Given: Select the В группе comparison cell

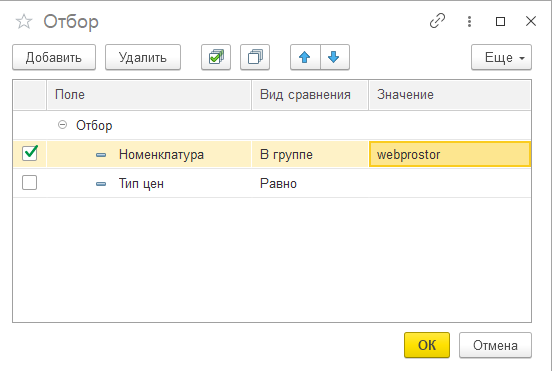Looking at the screenshot, I should 310,154.
